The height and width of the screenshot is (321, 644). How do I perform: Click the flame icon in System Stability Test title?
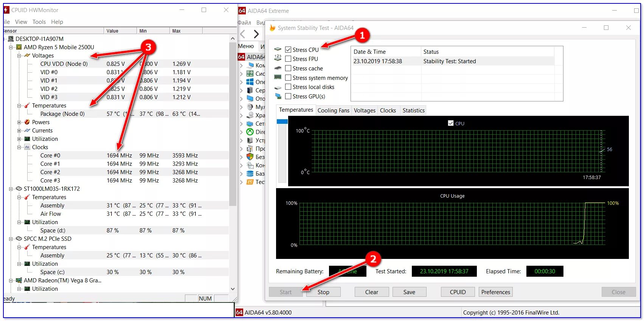pyautogui.click(x=272, y=28)
